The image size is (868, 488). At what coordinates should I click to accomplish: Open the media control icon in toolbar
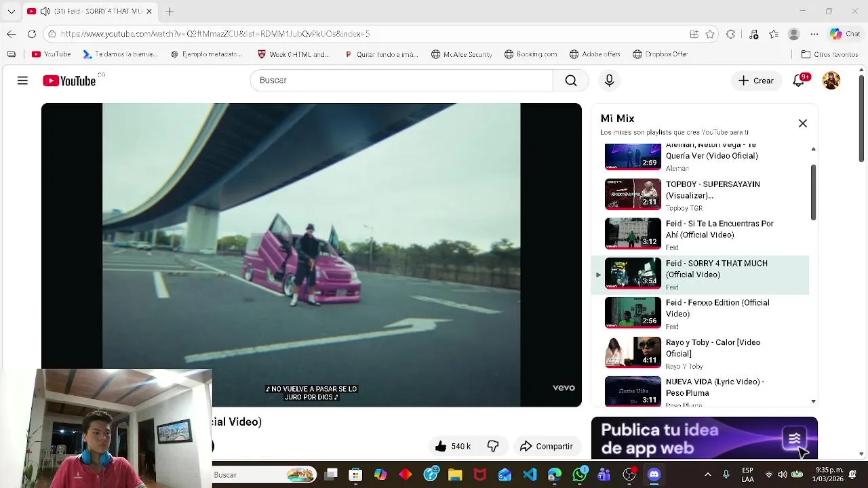coord(753,34)
